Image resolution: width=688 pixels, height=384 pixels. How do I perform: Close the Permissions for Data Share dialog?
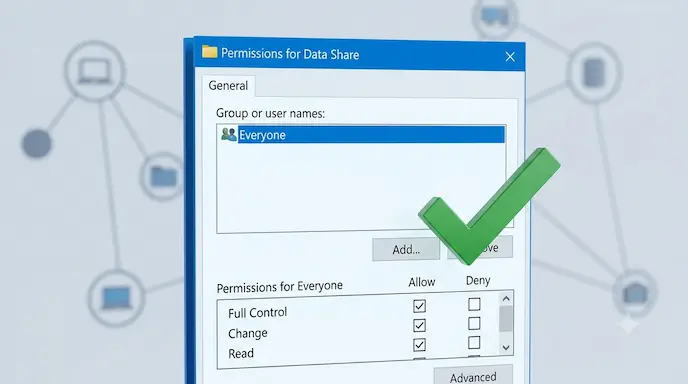point(509,57)
